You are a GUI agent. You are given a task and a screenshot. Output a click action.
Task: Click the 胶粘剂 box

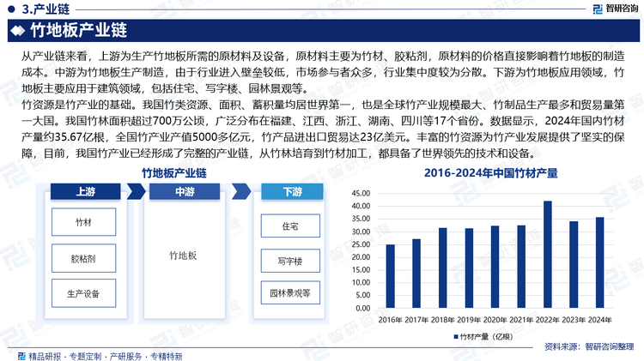84,258
